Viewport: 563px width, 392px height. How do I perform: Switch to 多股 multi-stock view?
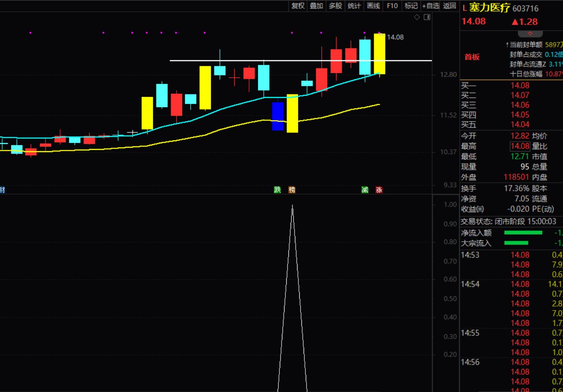point(336,6)
